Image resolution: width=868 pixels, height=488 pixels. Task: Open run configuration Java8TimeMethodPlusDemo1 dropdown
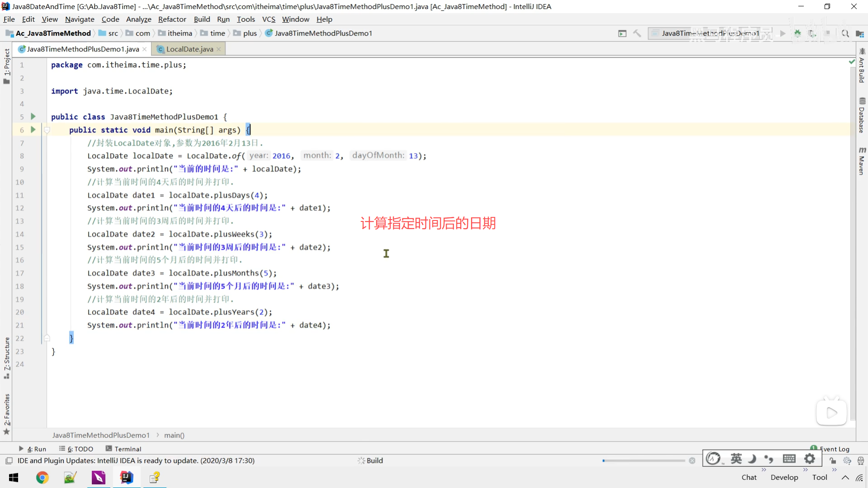click(x=709, y=33)
